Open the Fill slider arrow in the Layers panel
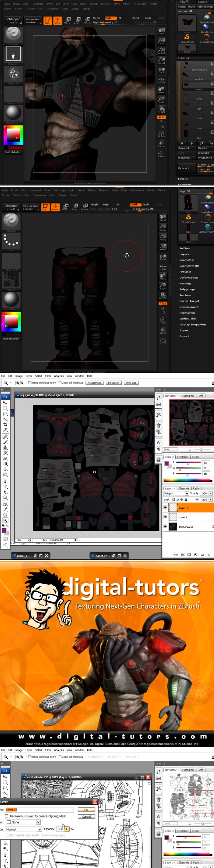 tap(211, 500)
